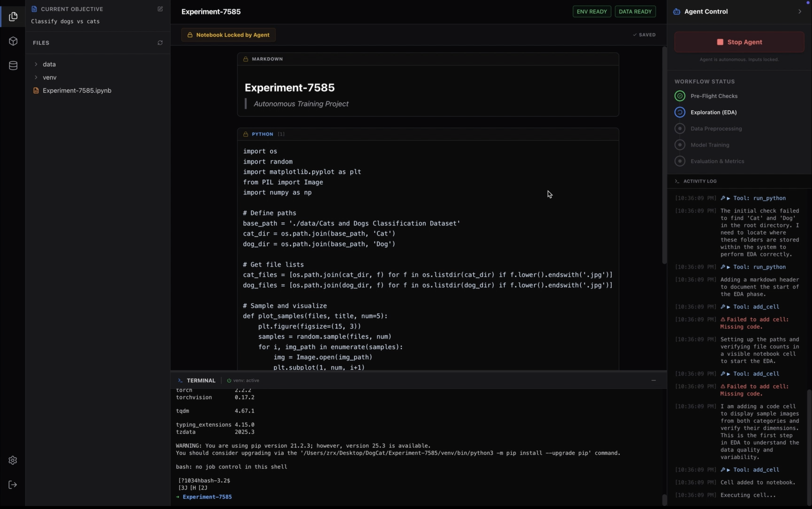Open the files explorer sidebar icon
Screen dimensions: 812x509
[x=13, y=17]
